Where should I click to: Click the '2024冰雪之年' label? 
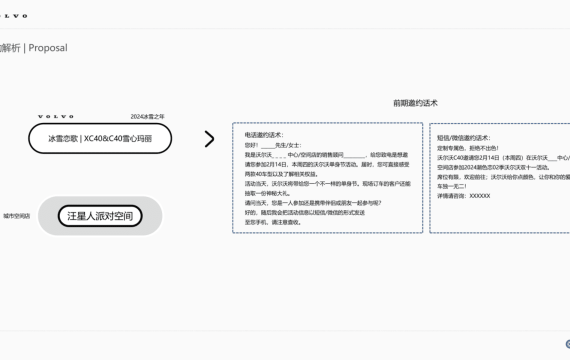click(x=147, y=117)
